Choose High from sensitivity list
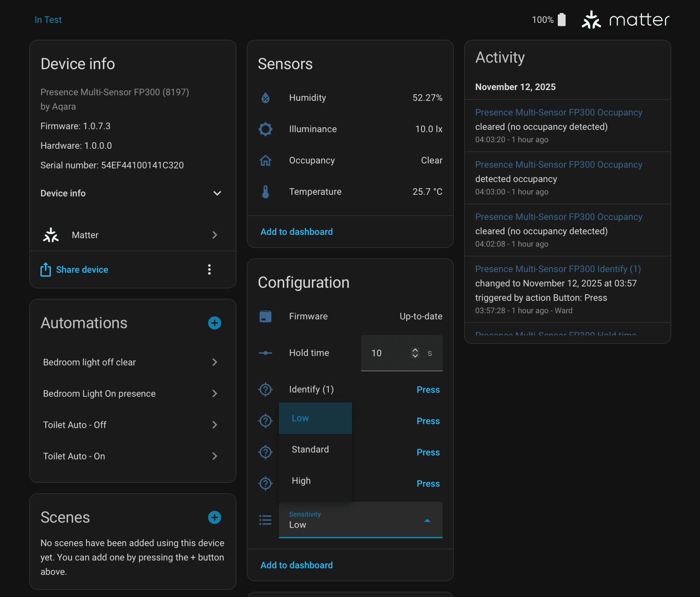This screenshot has width=700, height=597. click(301, 481)
